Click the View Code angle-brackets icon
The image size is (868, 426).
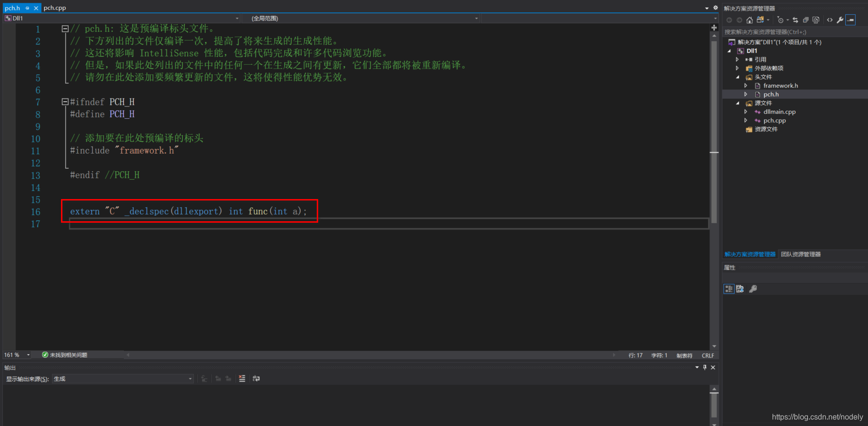pos(830,20)
